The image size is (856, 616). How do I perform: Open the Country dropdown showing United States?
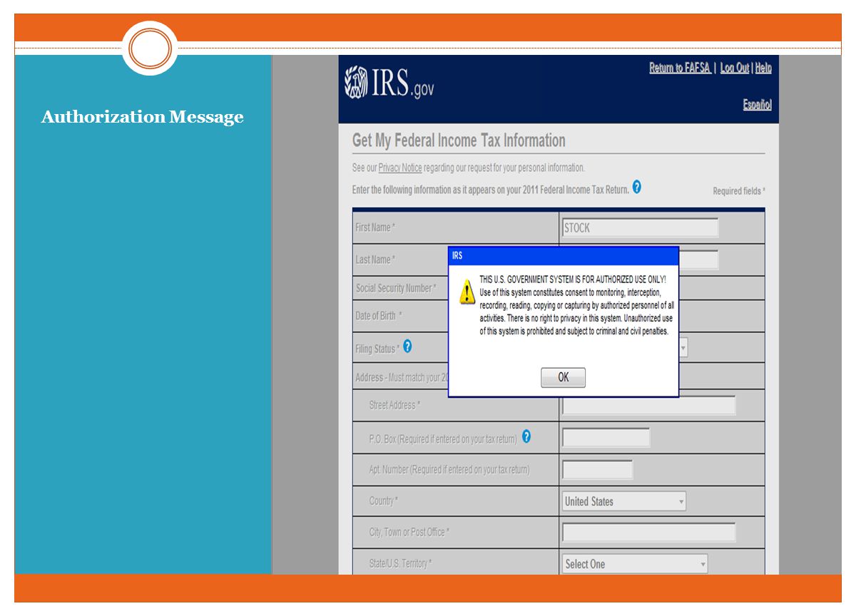point(624,501)
